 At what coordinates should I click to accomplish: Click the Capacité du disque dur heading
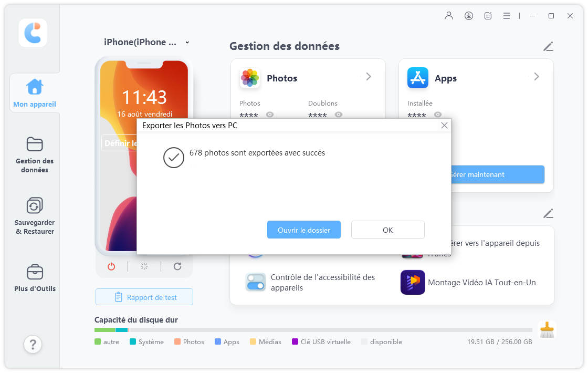136,320
